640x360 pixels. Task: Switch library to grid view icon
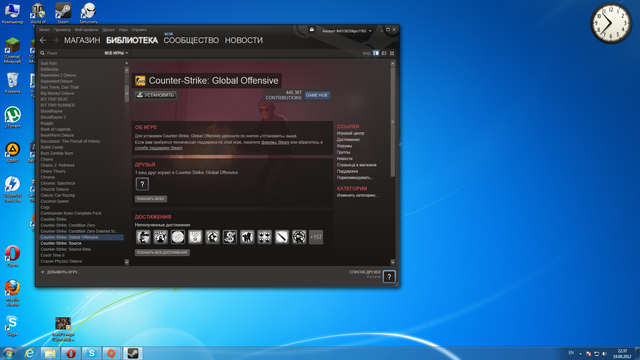coord(392,53)
